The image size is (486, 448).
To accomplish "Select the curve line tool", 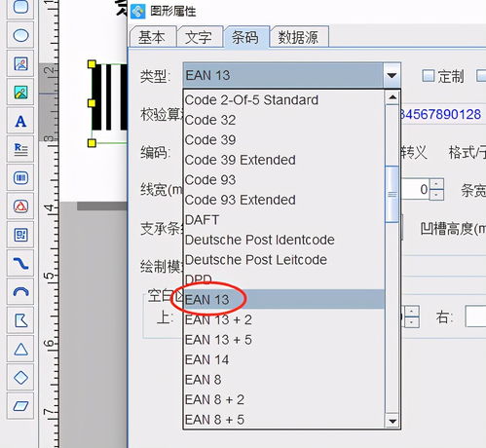I will click(x=20, y=264).
